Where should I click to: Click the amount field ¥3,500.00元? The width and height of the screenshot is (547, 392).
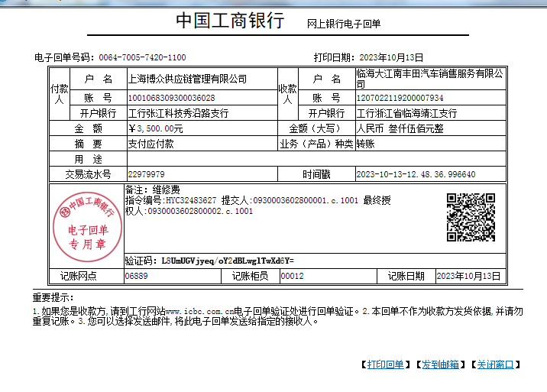156,128
